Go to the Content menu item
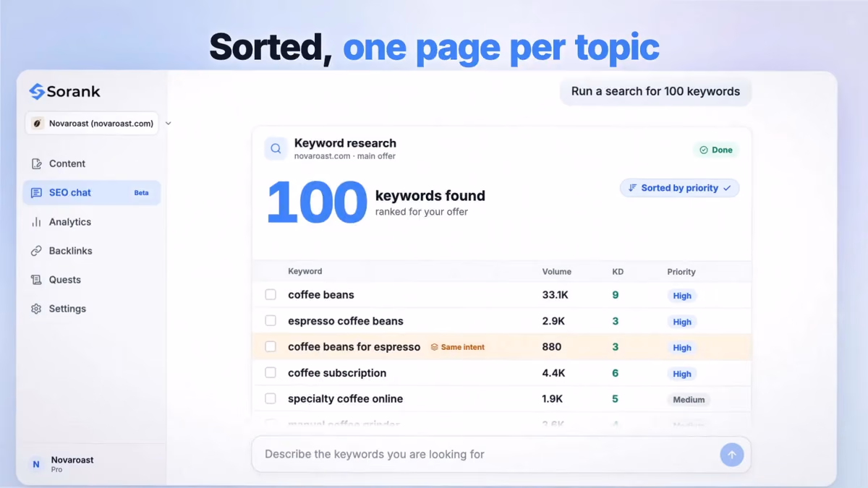This screenshot has height=488, width=868. point(92,164)
